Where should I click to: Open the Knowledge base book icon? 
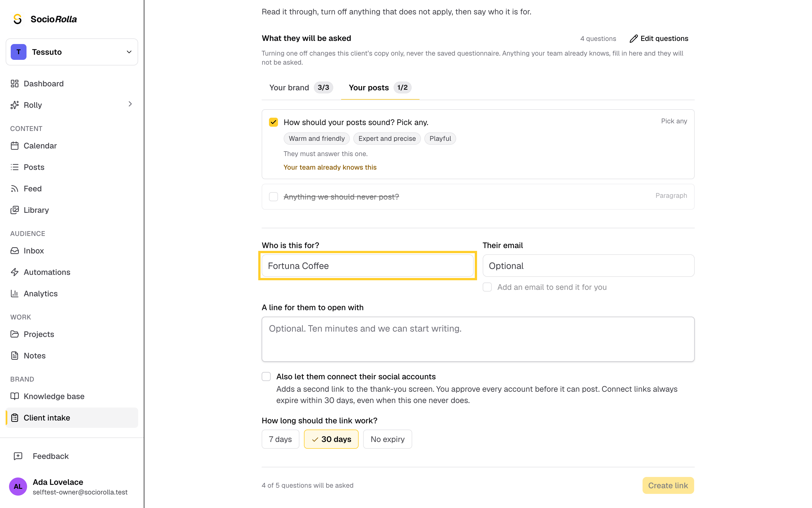(x=14, y=396)
